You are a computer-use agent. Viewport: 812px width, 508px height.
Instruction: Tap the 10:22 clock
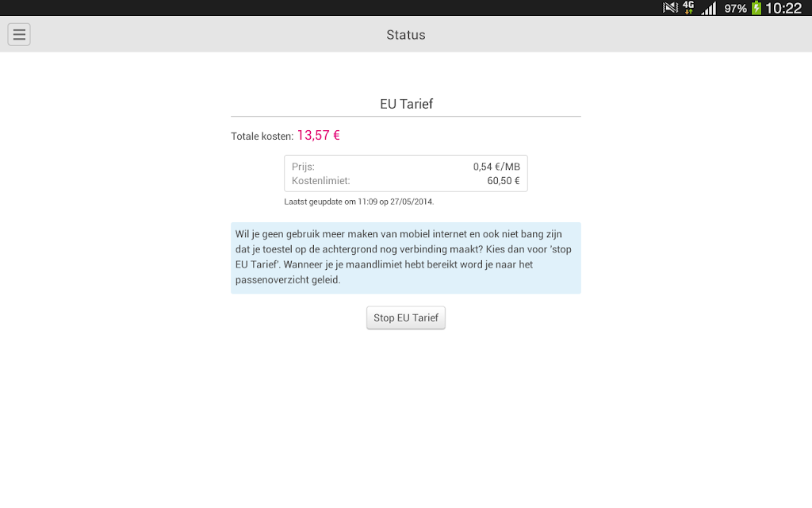[783, 8]
